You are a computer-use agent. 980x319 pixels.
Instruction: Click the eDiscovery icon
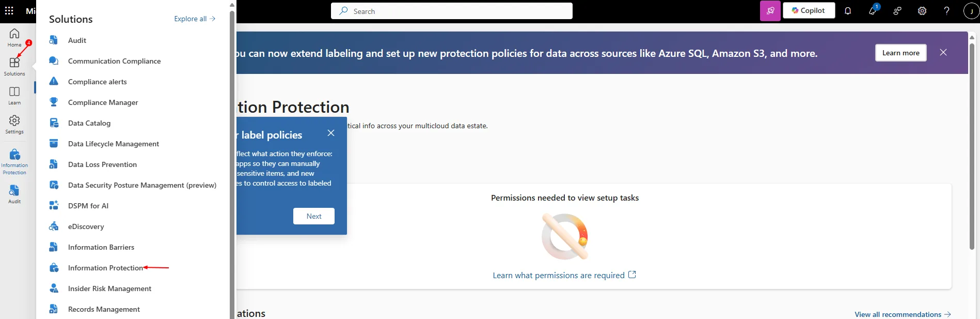pyautogui.click(x=54, y=226)
